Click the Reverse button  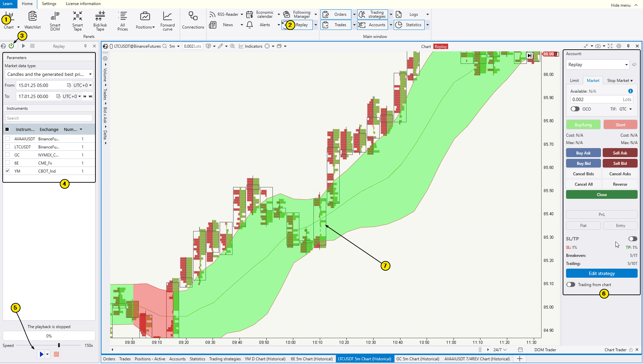620,184
